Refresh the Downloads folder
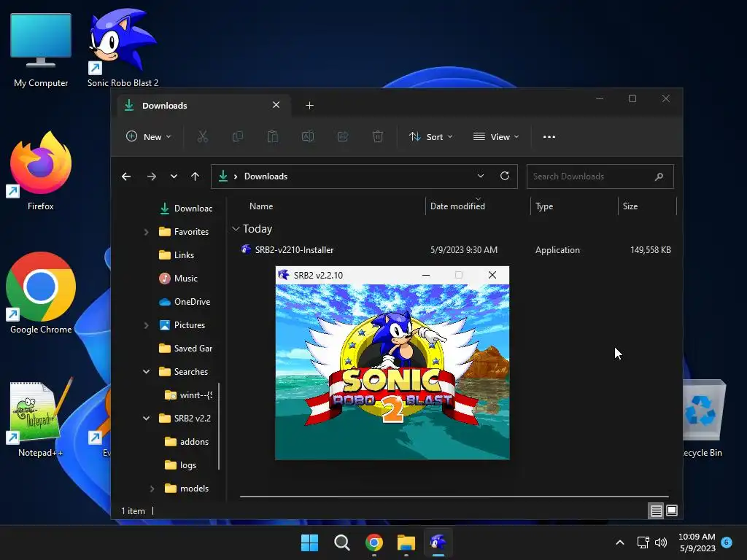This screenshot has width=747, height=560. click(505, 176)
